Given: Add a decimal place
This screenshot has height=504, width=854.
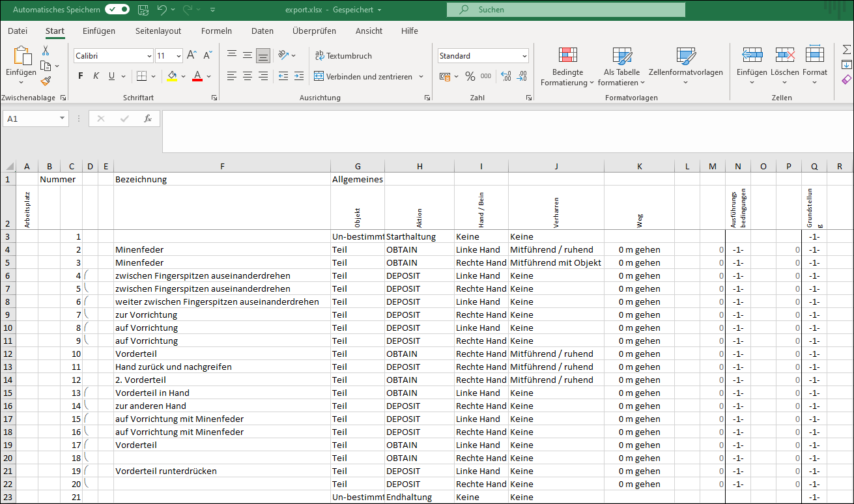Looking at the screenshot, I should tap(506, 76).
